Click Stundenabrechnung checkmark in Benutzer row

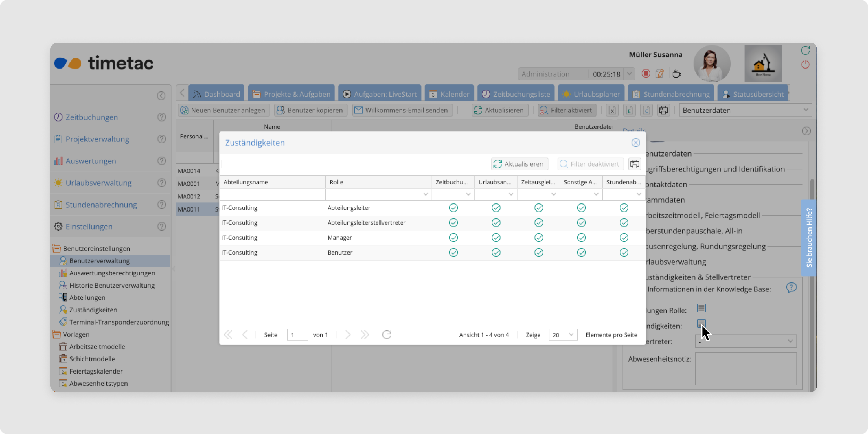[x=624, y=252]
